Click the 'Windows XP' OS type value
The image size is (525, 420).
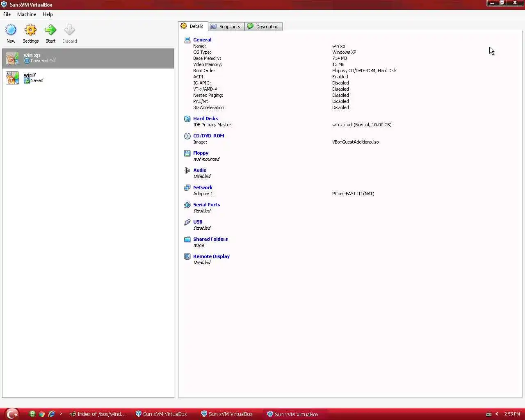pyautogui.click(x=344, y=52)
